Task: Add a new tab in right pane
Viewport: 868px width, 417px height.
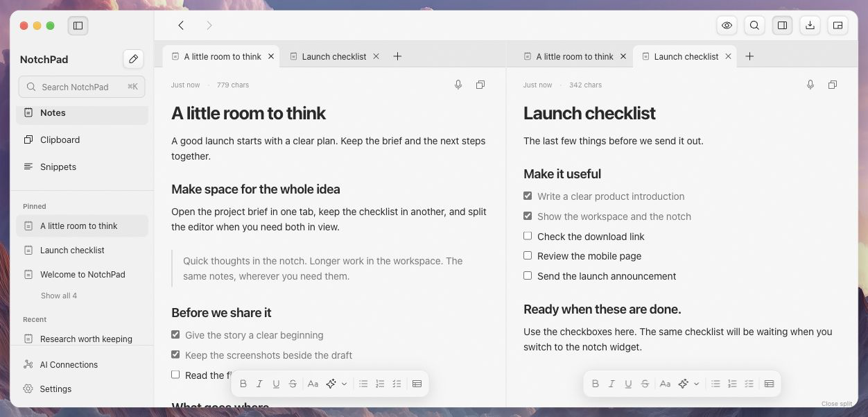Action: (749, 56)
